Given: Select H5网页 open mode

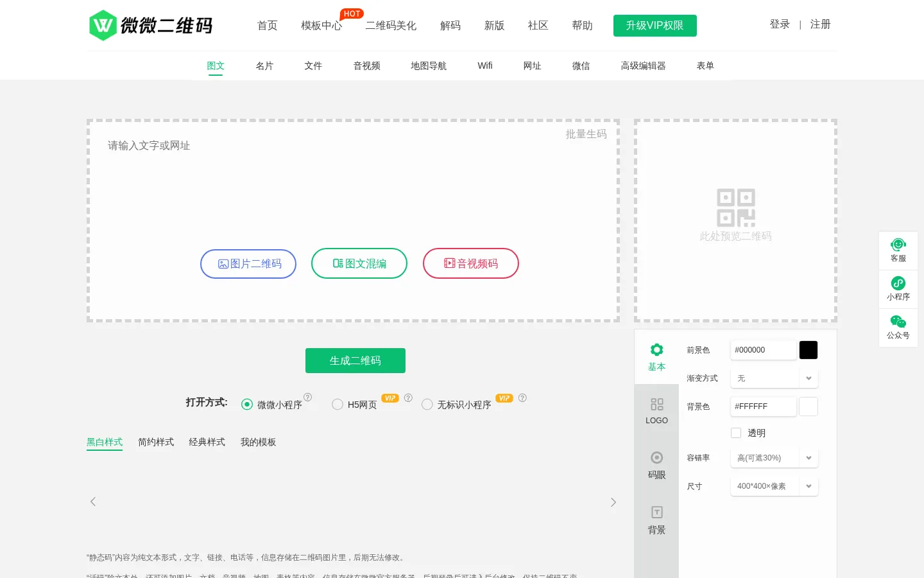Looking at the screenshot, I should (338, 405).
